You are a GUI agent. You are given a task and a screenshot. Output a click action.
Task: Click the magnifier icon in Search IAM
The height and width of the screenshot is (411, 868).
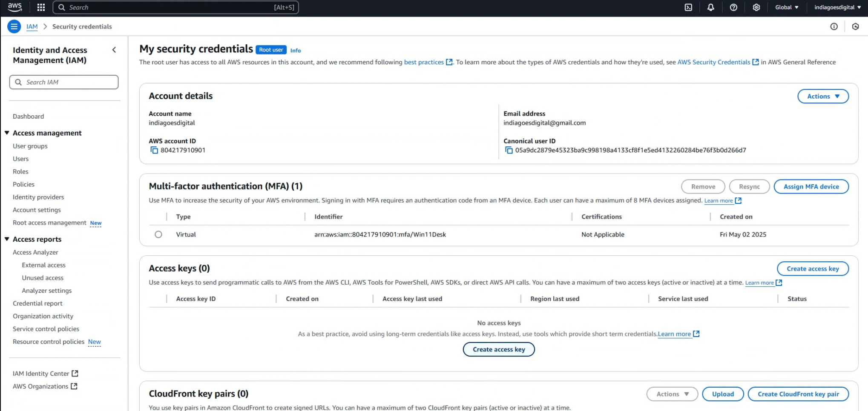click(18, 82)
